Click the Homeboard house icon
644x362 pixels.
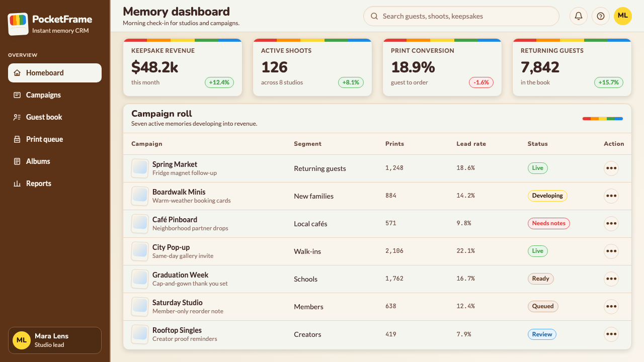(x=17, y=73)
